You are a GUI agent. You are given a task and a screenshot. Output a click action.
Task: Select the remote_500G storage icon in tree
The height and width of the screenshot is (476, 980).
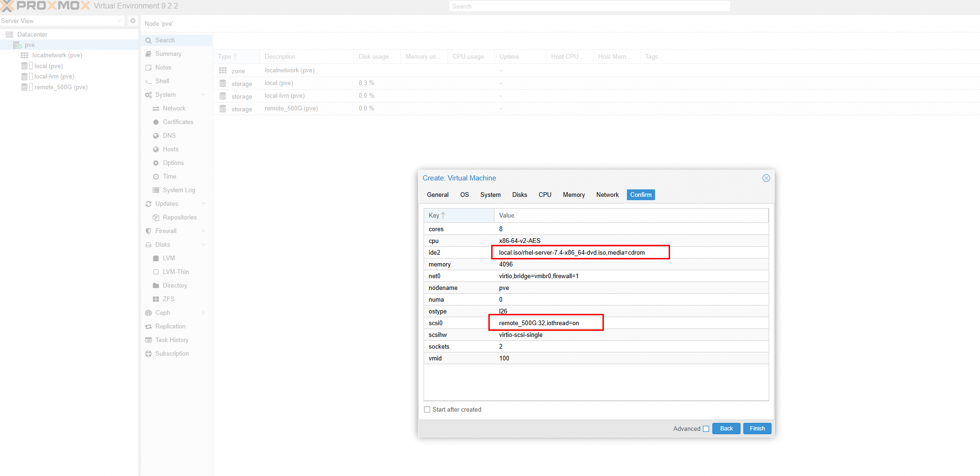point(24,87)
